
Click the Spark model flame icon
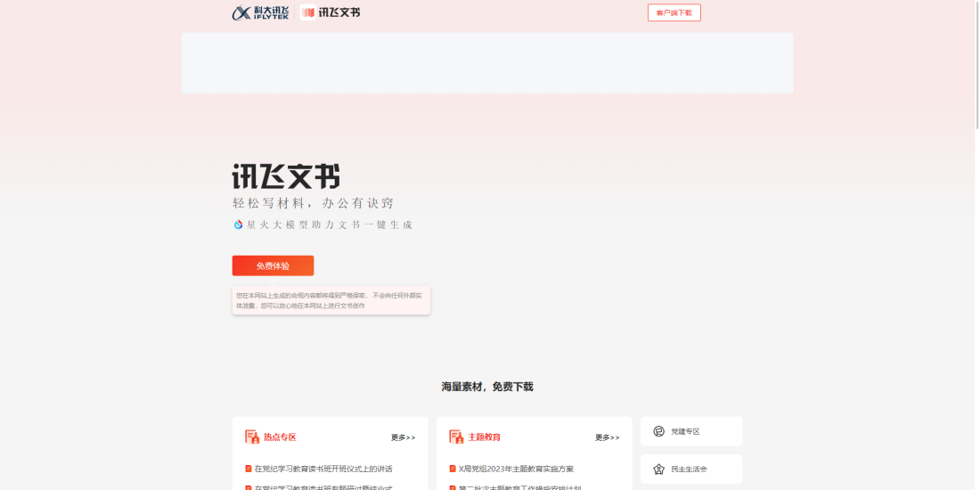238,225
